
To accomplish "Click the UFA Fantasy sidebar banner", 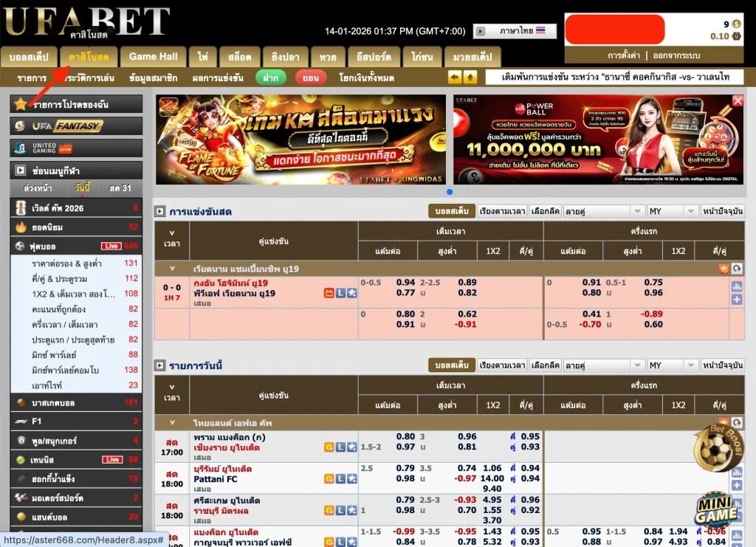I will click(76, 126).
